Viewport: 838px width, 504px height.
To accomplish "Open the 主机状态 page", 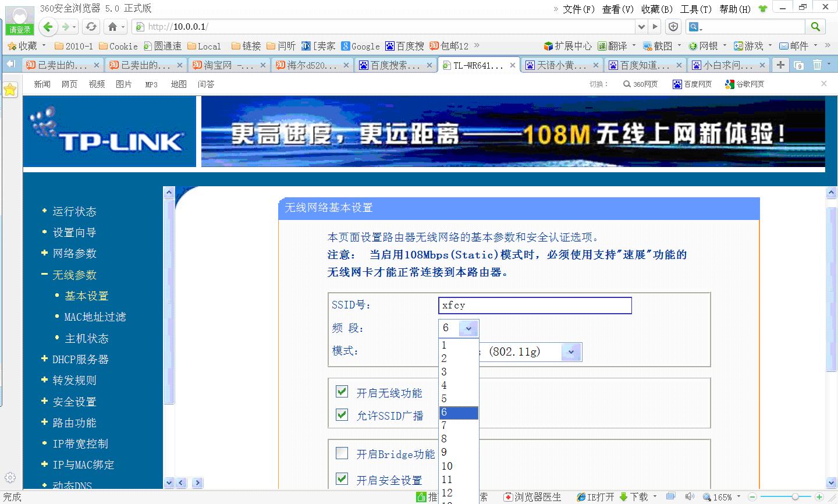I will 86,338.
